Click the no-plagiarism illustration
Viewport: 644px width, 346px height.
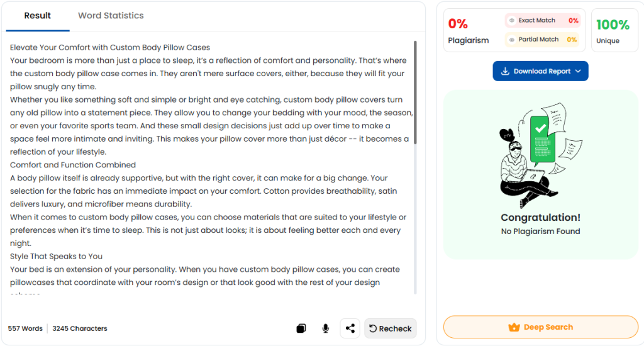pyautogui.click(x=540, y=155)
